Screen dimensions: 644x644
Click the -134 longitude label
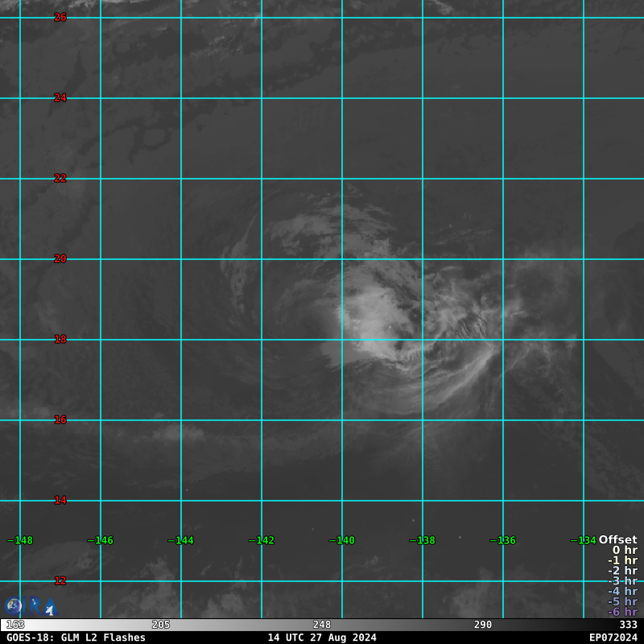(585, 541)
